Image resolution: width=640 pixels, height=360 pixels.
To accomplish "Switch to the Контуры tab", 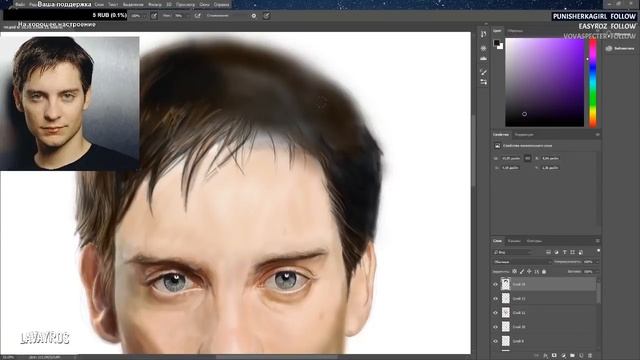I will point(534,241).
